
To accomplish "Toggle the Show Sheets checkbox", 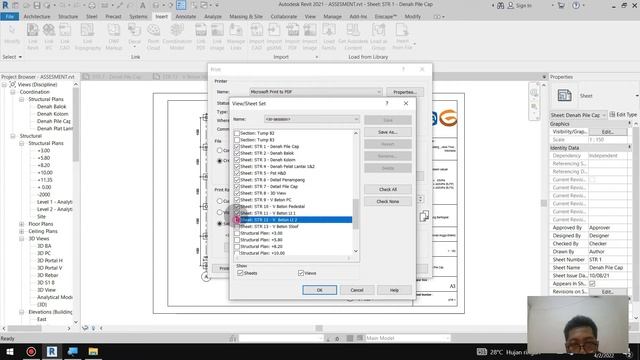I will 240,273.
